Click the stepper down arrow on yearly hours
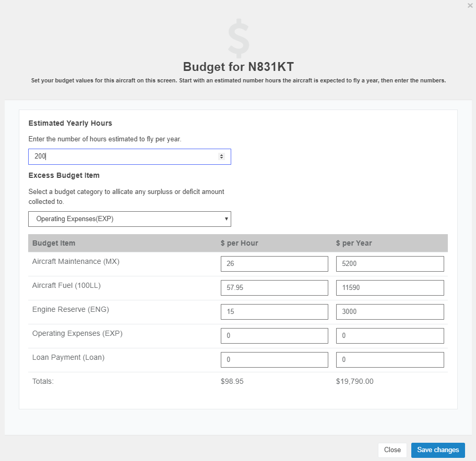This screenshot has width=476, height=461. coord(221,158)
